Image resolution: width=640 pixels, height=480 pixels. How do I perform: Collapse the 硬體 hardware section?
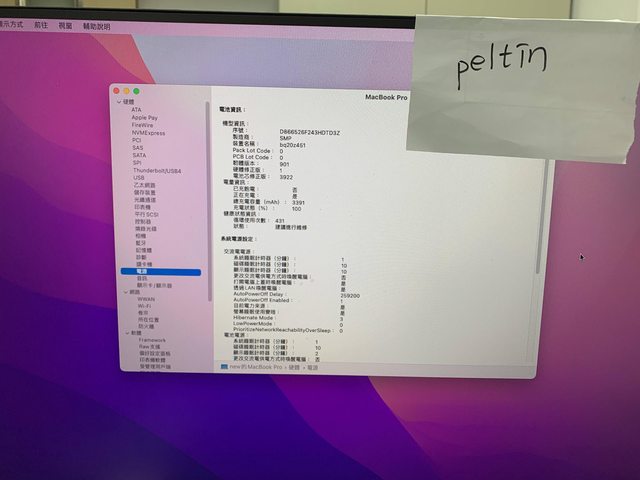tap(119, 102)
